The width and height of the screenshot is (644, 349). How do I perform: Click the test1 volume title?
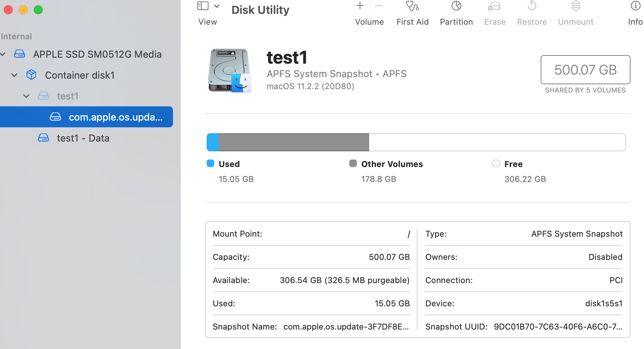[287, 58]
